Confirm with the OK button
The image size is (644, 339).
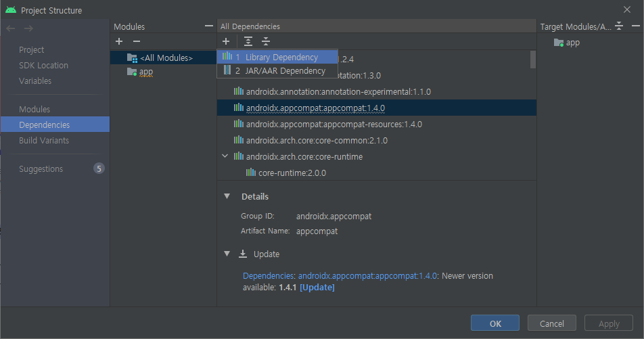(x=495, y=323)
